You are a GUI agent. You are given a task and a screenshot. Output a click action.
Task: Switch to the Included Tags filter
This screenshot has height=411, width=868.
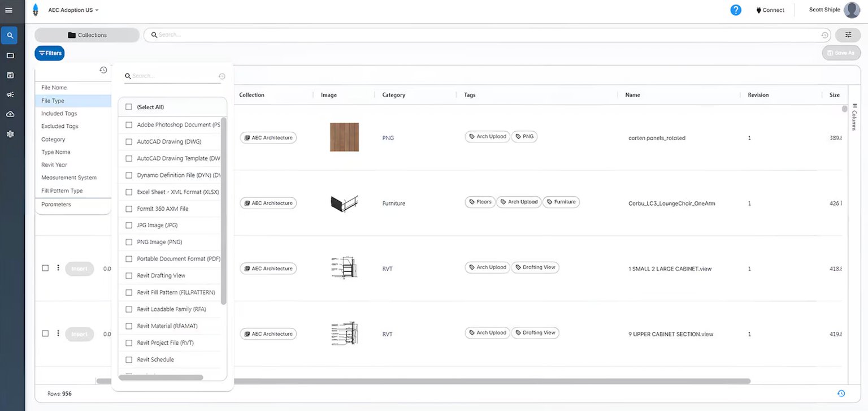[x=58, y=113]
